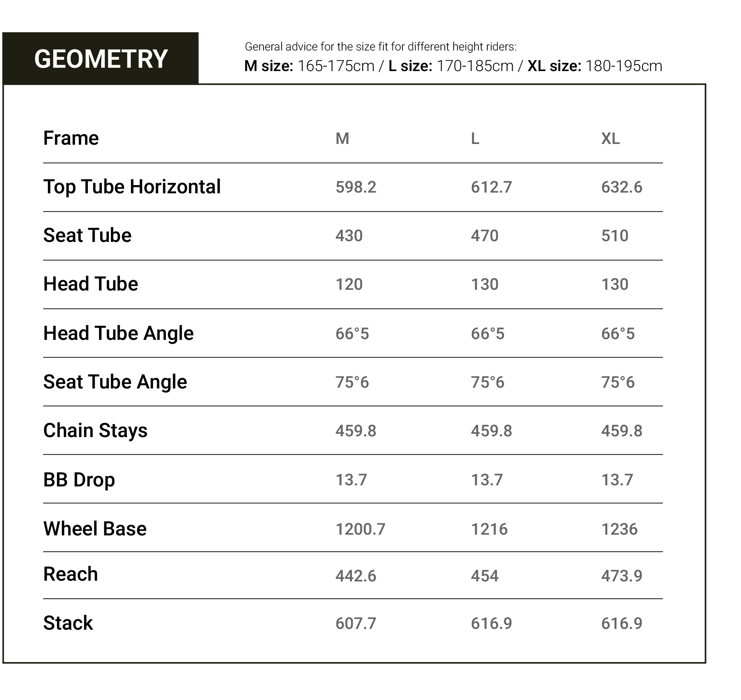
Task: Click the Seat Tube row label
Action: 87,235
